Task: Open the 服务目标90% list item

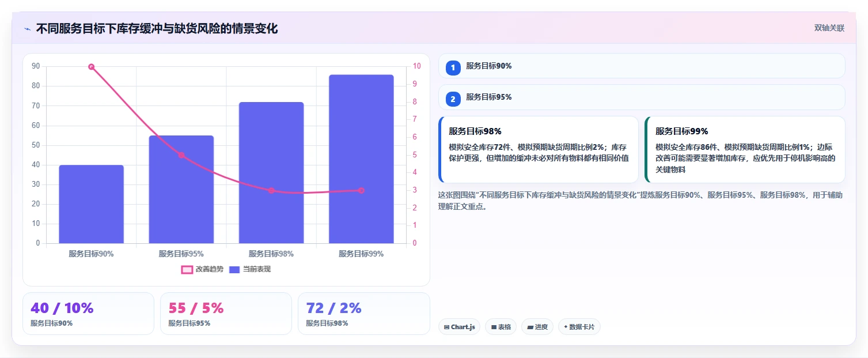Action: coord(642,66)
